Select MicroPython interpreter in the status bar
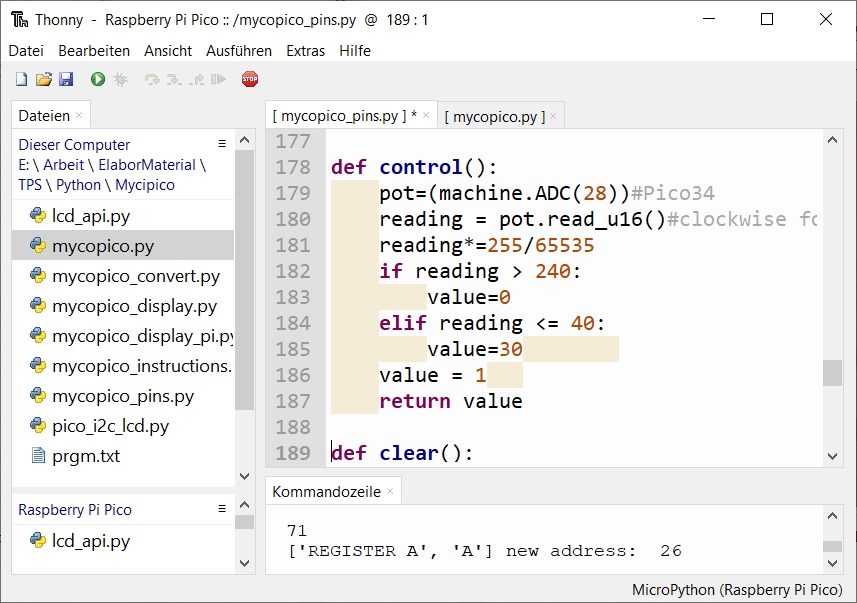This screenshot has width=857, height=603. coord(738,590)
